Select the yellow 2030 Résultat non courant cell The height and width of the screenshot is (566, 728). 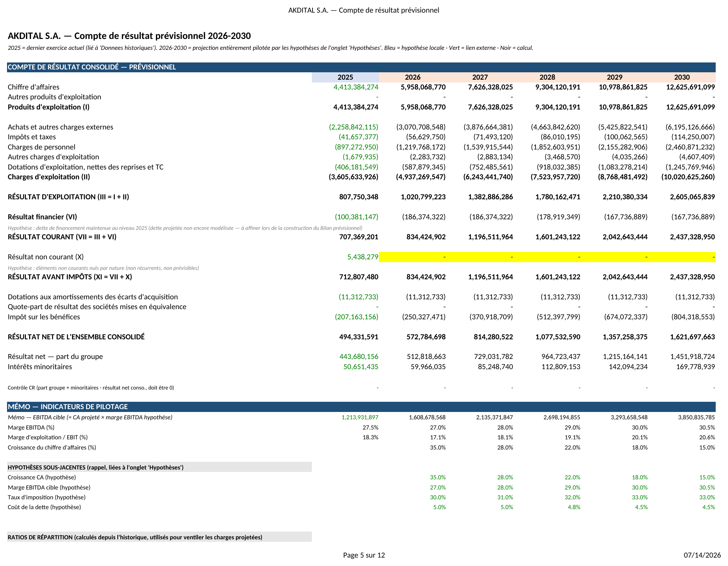682,257
